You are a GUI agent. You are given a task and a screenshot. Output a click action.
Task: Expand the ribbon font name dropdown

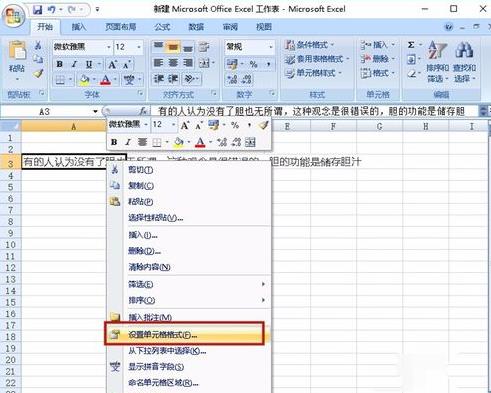click(109, 47)
